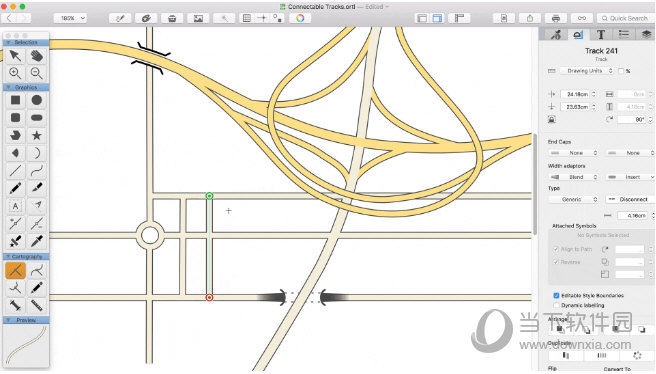Open the Insert width adaptor dropdown

point(630,177)
